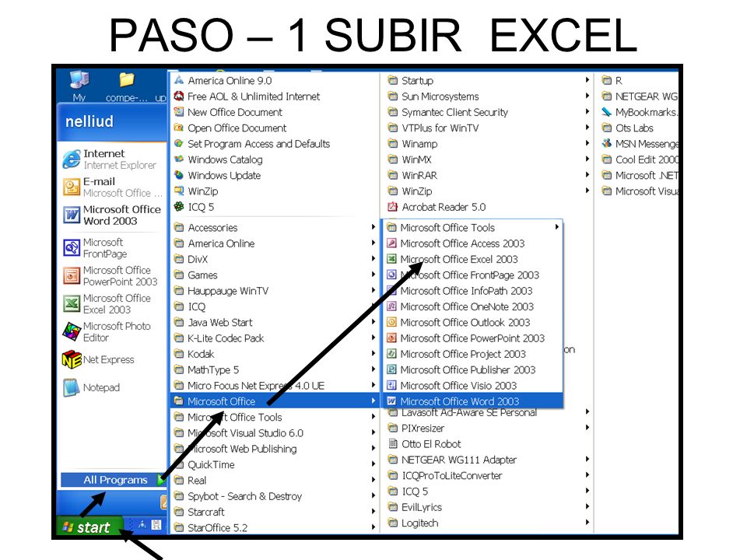Click Set Program Access and Defaults icon
This screenshot has width=747, height=560.
(x=179, y=143)
